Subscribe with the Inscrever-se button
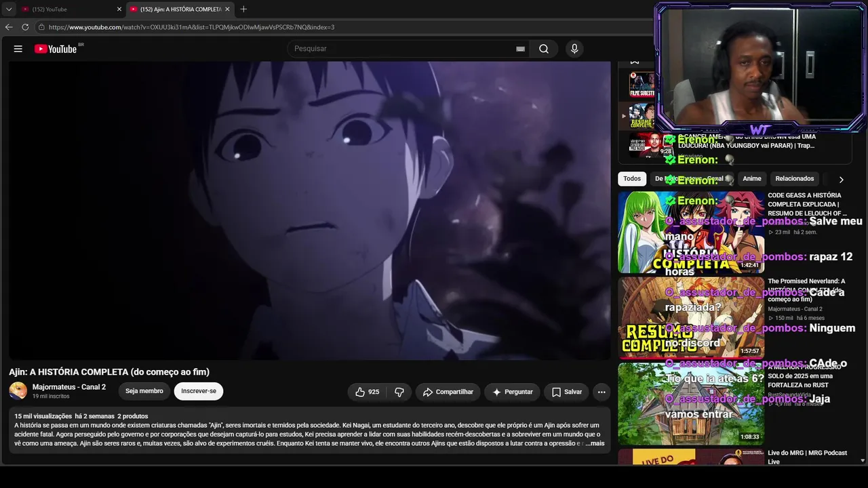This screenshot has width=868, height=488. coord(199,391)
